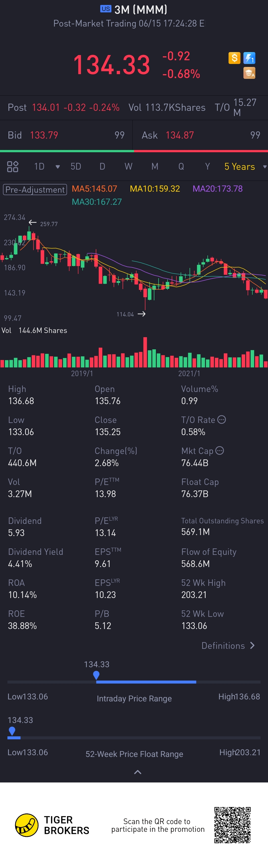This screenshot has width=268, height=868.
Task: Open the chart layout grid icon
Action: click(12, 166)
